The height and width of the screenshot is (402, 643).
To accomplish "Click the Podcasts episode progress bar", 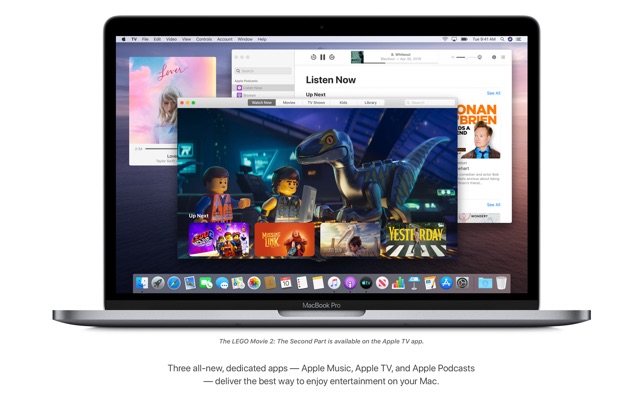I will pos(401,63).
